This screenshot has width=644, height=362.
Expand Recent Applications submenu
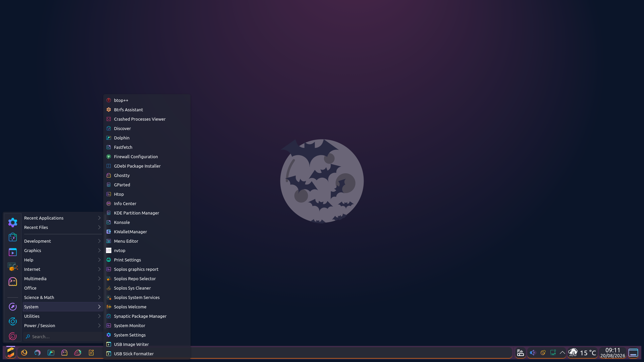pyautogui.click(x=62, y=218)
